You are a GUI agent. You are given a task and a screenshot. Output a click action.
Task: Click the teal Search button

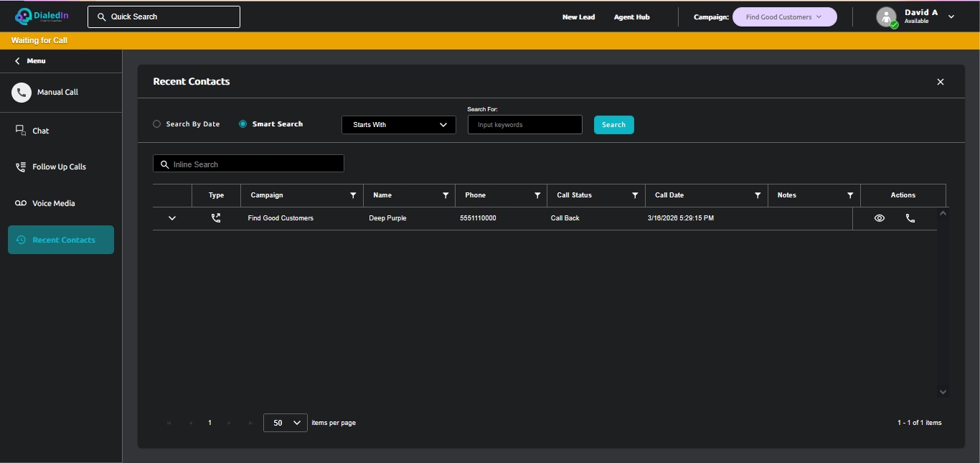tap(613, 125)
